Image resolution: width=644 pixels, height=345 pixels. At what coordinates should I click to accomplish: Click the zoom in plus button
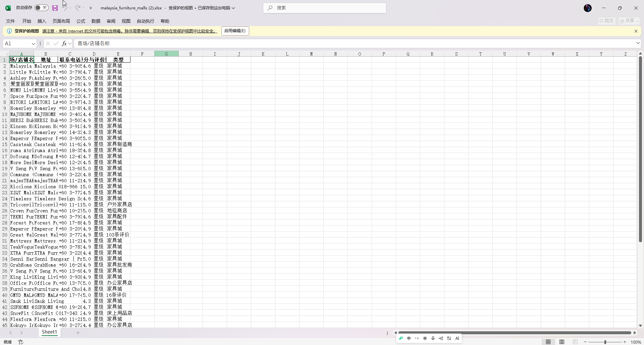625,342
